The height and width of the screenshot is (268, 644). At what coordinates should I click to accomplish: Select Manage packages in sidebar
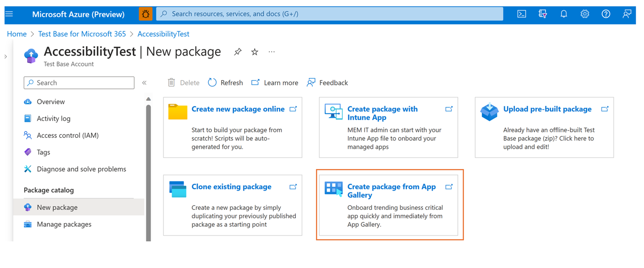point(64,224)
